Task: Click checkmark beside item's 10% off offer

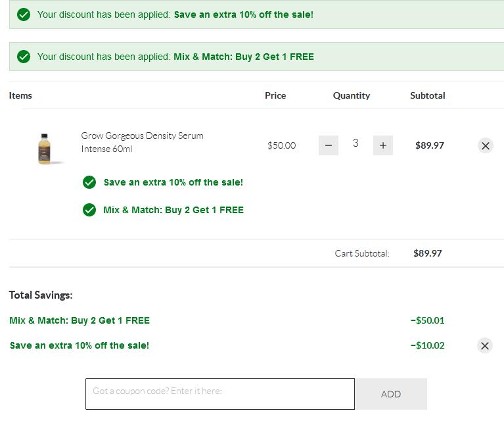Action: (x=89, y=182)
